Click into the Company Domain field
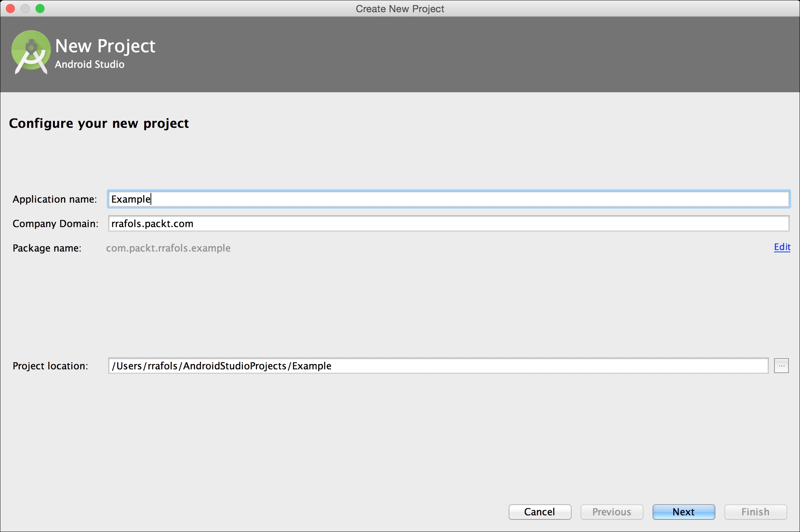 (x=449, y=224)
